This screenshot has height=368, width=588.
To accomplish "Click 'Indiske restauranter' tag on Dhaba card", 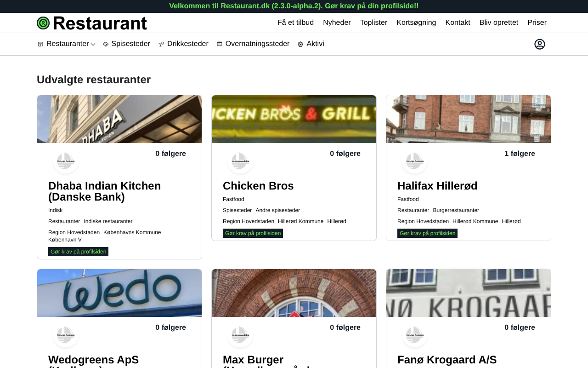I will 108,221.
